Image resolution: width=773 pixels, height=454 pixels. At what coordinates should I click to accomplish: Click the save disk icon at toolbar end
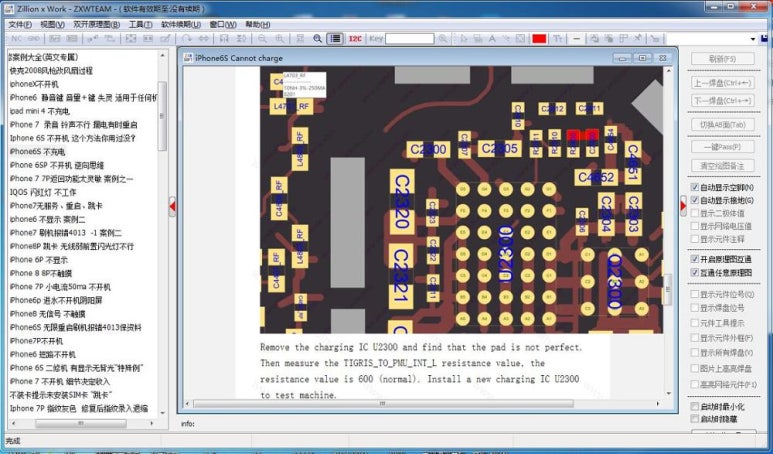tap(765, 38)
